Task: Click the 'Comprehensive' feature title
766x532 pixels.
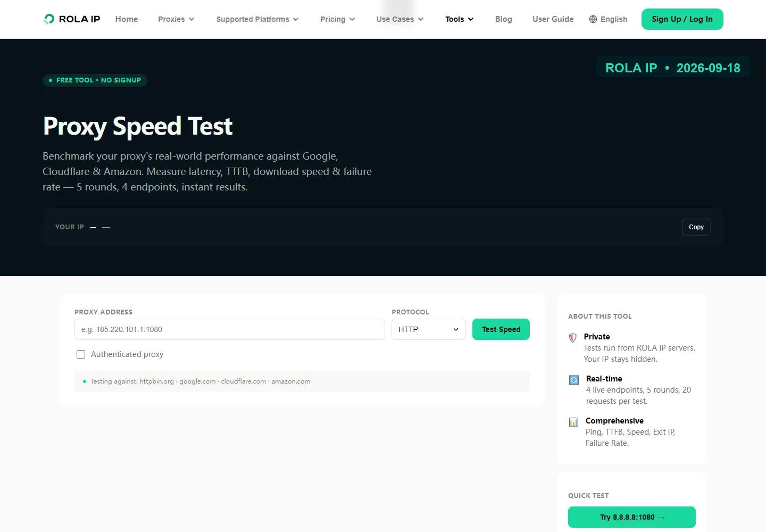Action: tap(614, 421)
